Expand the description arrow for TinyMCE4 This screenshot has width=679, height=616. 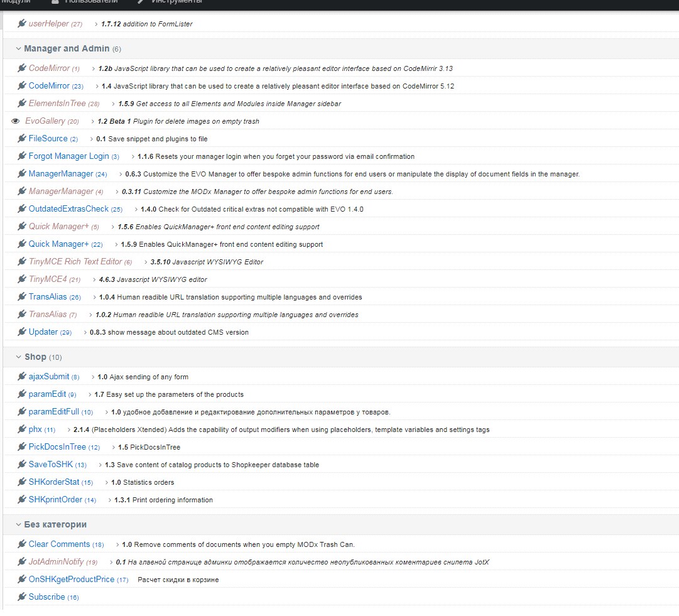point(94,279)
